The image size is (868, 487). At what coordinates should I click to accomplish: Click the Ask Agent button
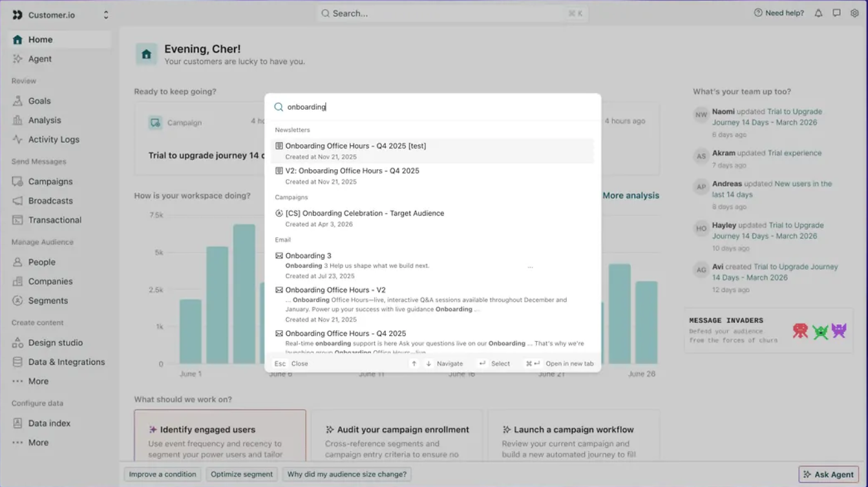[829, 474]
